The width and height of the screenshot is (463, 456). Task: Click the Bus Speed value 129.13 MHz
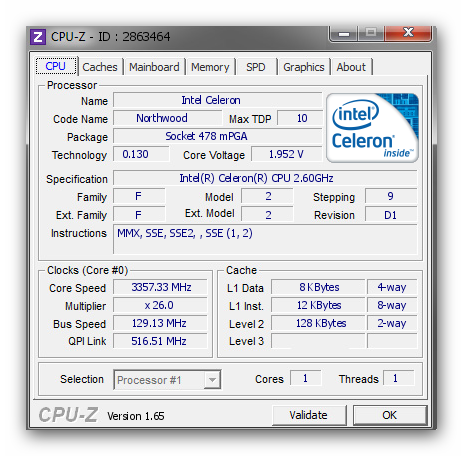pyautogui.click(x=160, y=323)
